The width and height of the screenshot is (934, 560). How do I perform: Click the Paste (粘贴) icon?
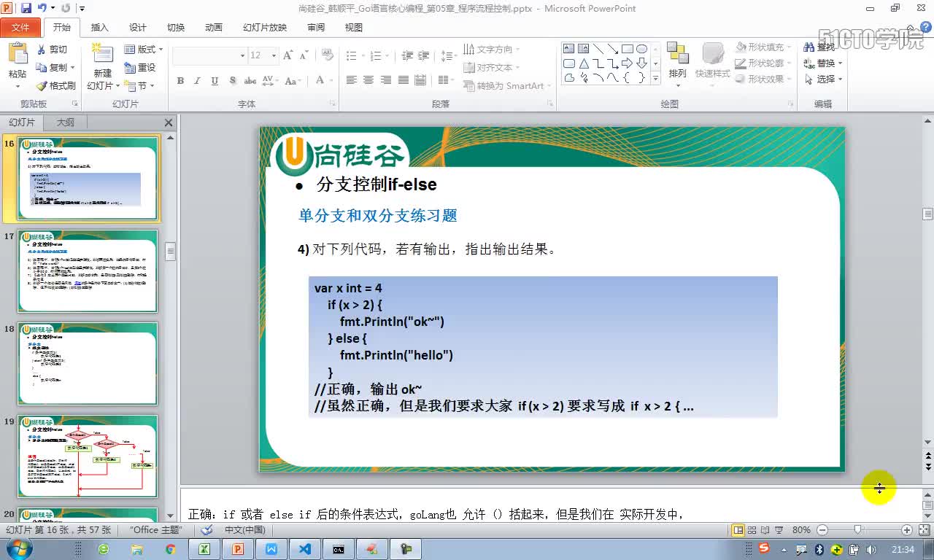click(18, 54)
